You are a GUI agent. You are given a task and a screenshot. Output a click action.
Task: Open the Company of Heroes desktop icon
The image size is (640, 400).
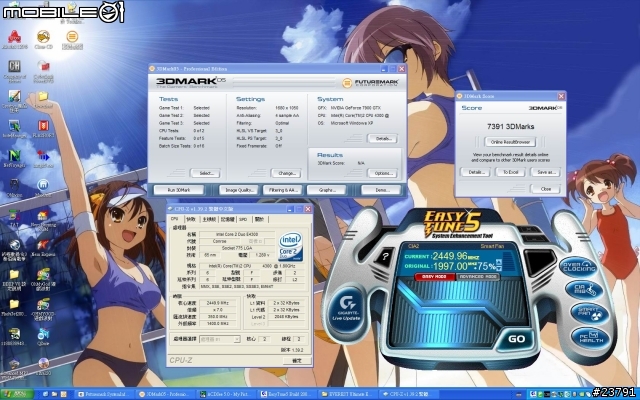click(x=14, y=71)
